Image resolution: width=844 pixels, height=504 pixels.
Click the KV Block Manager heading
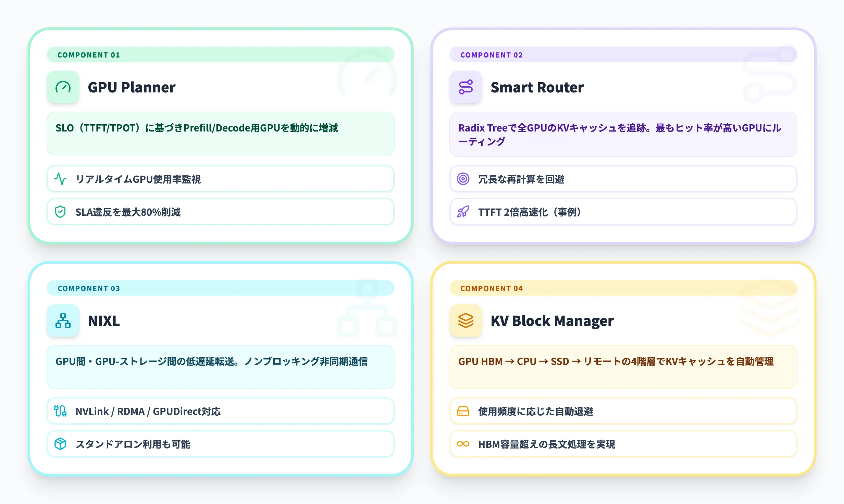click(552, 321)
